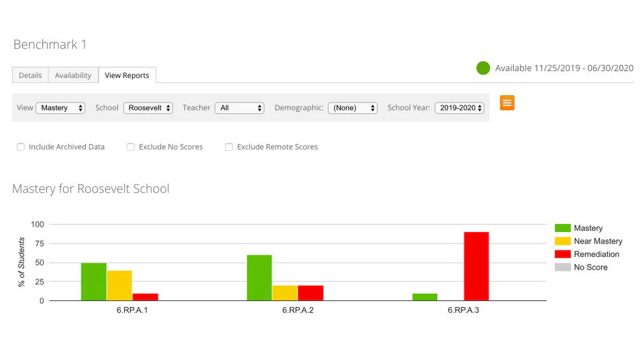Viewport: 644px width, 362px height.
Task: Switch to the Details tab
Action: [30, 75]
